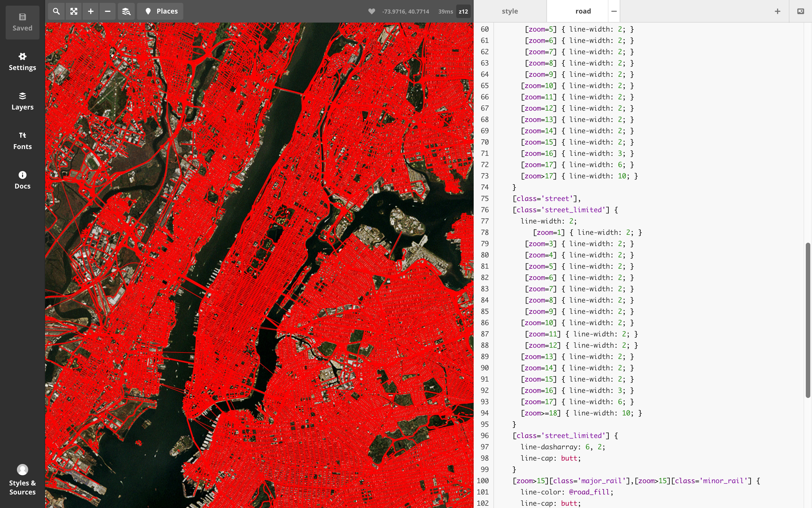Remove the road tab with minus
This screenshot has height=508, width=812.
click(x=614, y=11)
